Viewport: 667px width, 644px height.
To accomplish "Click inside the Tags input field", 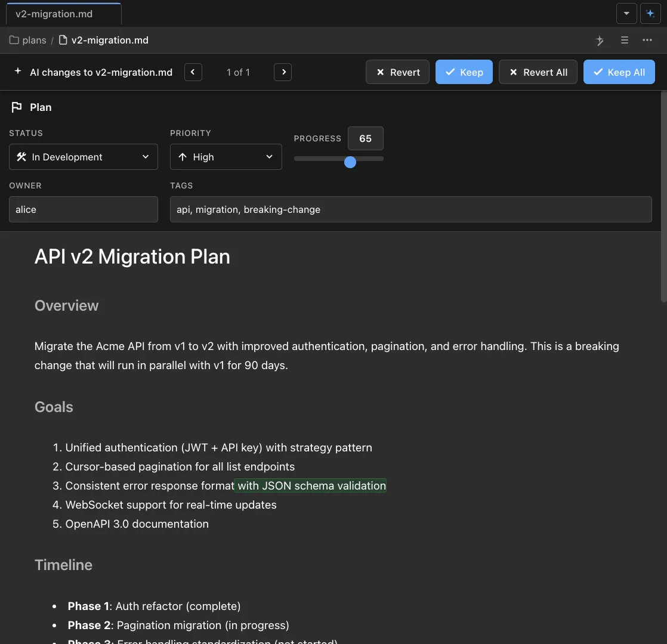I will [410, 209].
